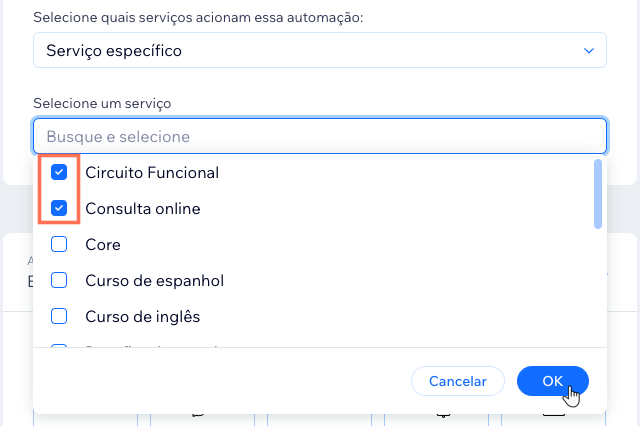Focus the Busque e selecione search field
640x426 pixels.
click(x=320, y=136)
